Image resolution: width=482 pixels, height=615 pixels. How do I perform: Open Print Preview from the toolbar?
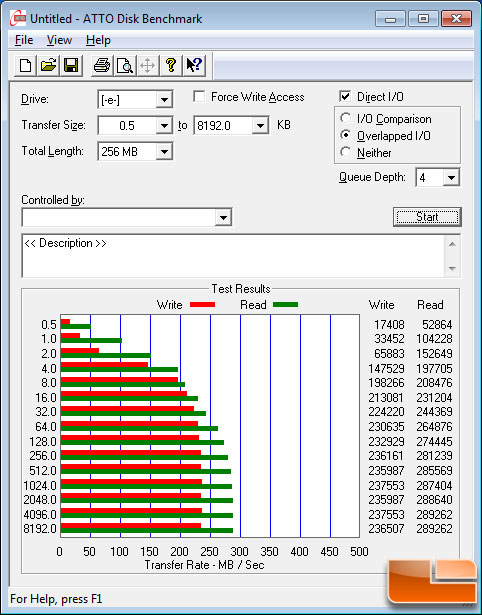click(x=125, y=65)
